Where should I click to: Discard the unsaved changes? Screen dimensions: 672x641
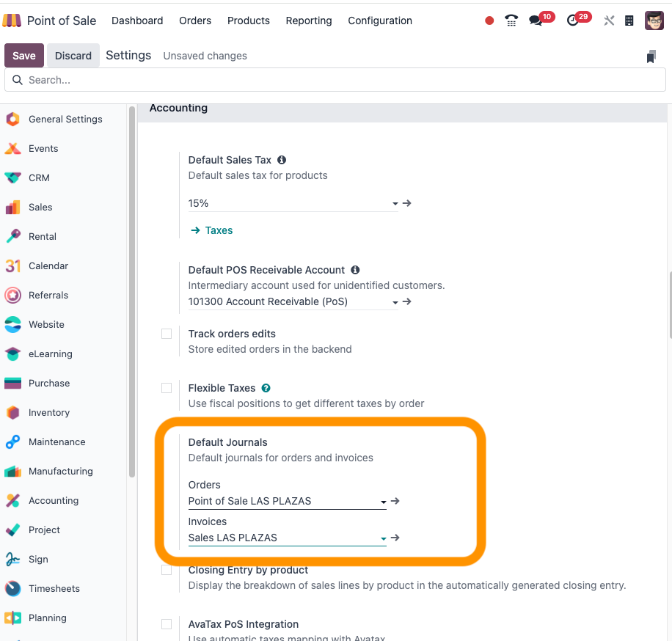(x=73, y=55)
